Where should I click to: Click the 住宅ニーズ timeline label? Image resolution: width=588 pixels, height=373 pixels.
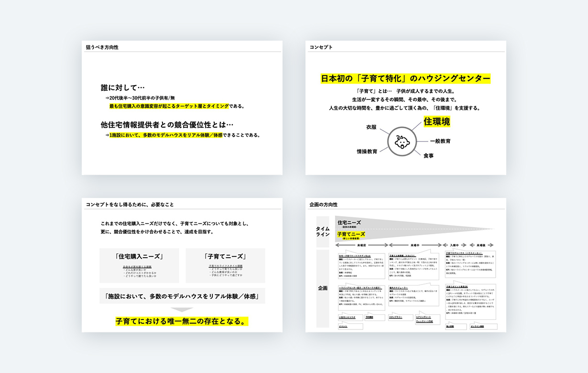[349, 222]
